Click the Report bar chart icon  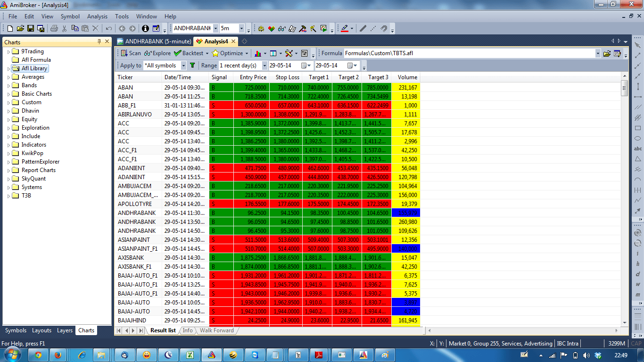point(258,53)
